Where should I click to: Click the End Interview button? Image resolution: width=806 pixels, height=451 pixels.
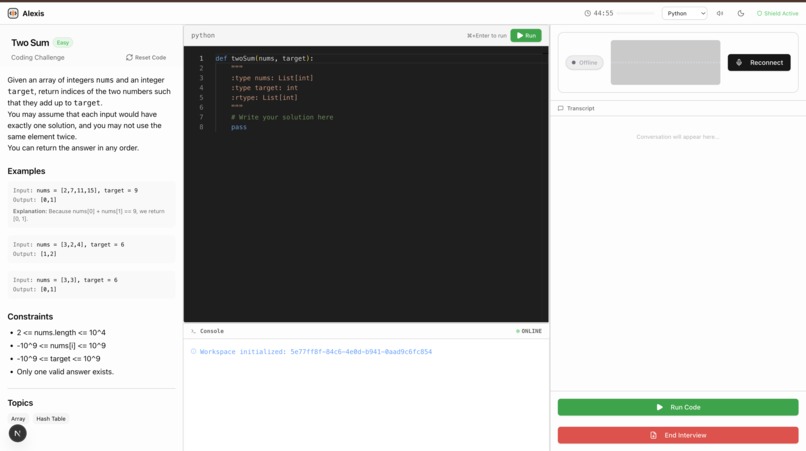pyautogui.click(x=678, y=435)
